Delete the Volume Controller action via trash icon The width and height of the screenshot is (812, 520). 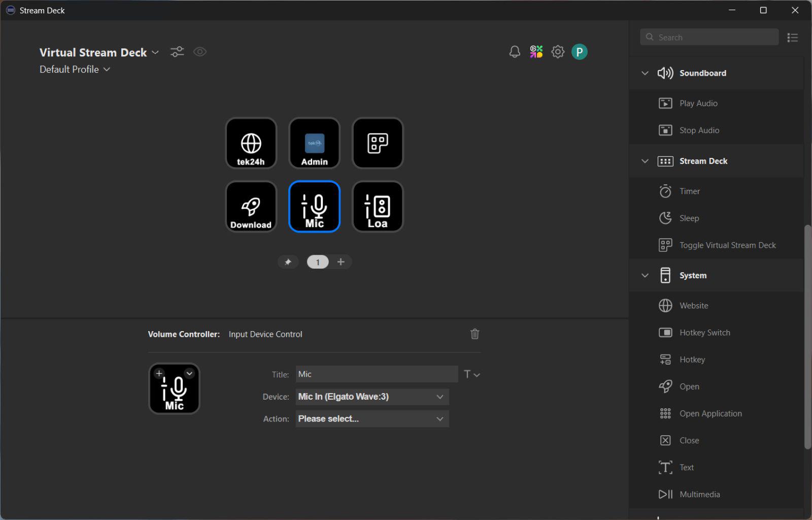click(475, 334)
